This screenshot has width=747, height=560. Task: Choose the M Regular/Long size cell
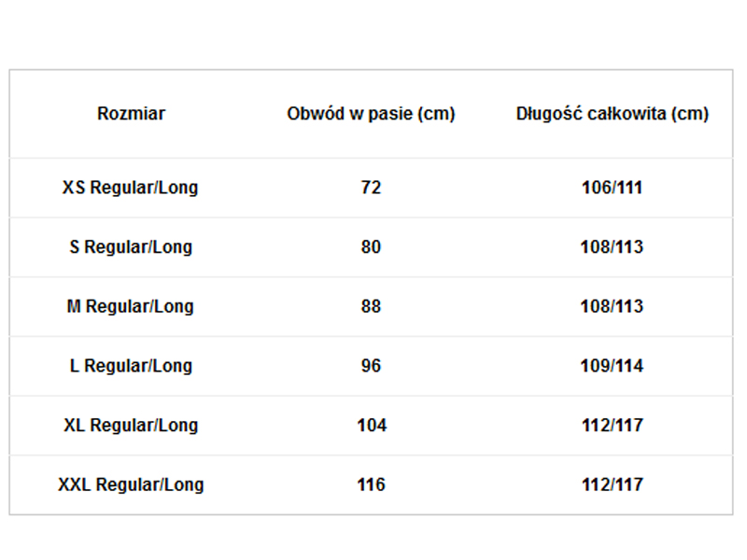pyautogui.click(x=131, y=306)
